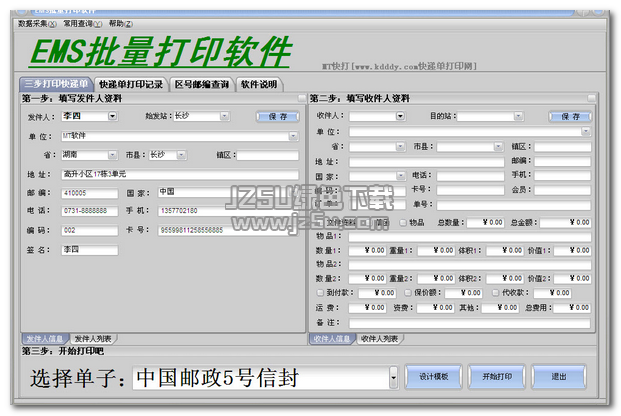This screenshot has height=416, width=621.
Task: Enable the 保价额 checkbox
Action: tap(408, 292)
